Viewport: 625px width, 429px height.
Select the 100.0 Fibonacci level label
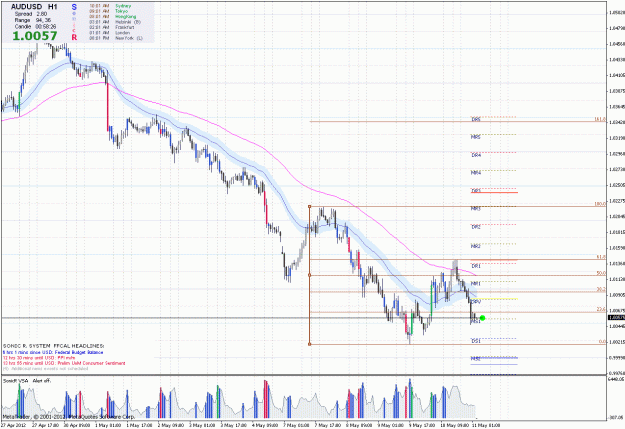(600, 204)
